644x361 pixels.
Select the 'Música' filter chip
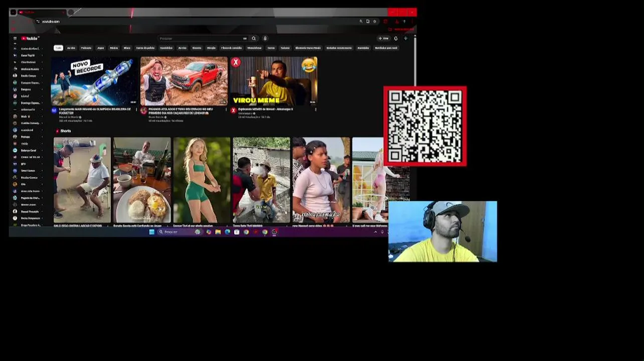pyautogui.click(x=114, y=48)
